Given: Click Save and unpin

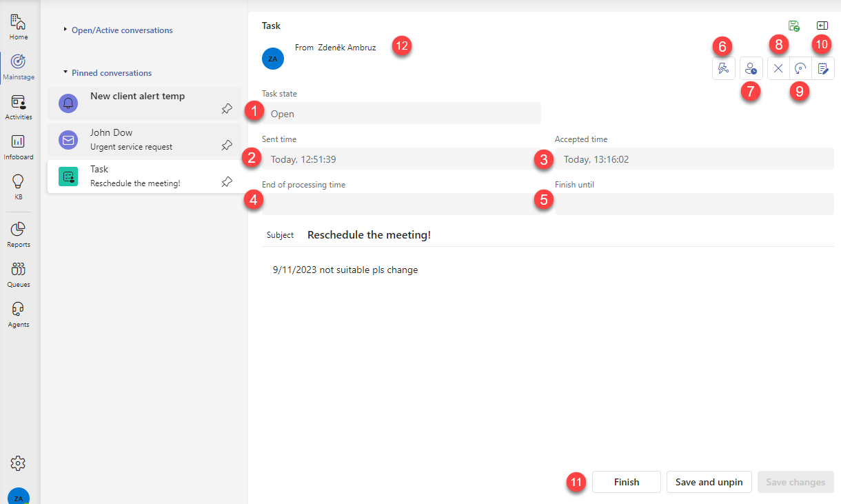Looking at the screenshot, I should click(x=709, y=482).
